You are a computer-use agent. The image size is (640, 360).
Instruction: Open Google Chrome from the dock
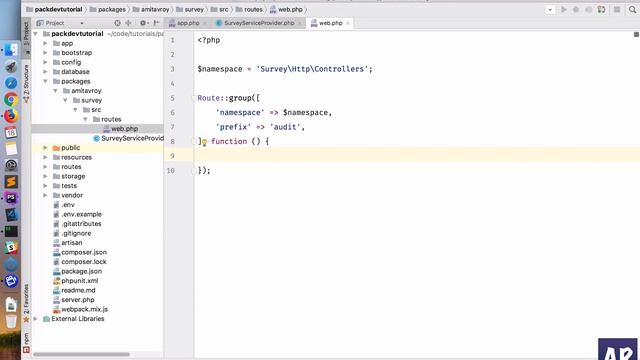tap(11, 99)
